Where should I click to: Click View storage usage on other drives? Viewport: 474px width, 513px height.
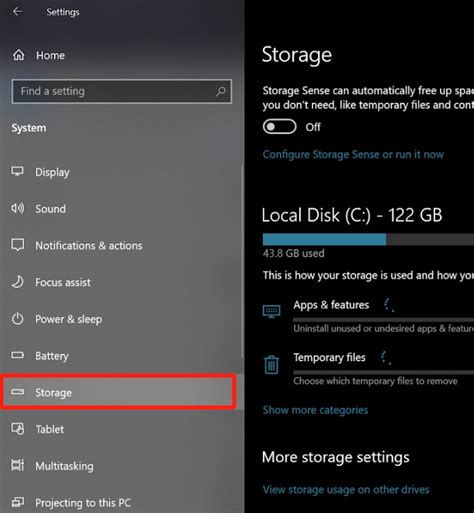(346, 489)
